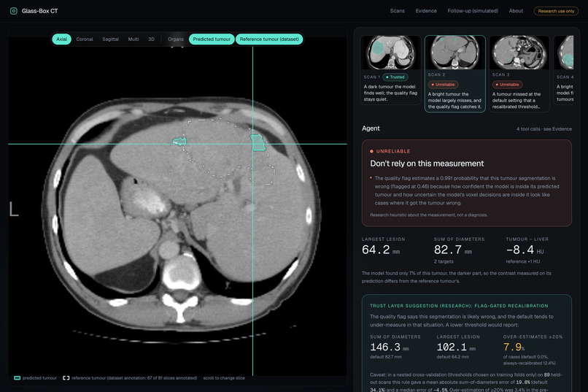
Task: Open the Evidence page
Action: [426, 11]
